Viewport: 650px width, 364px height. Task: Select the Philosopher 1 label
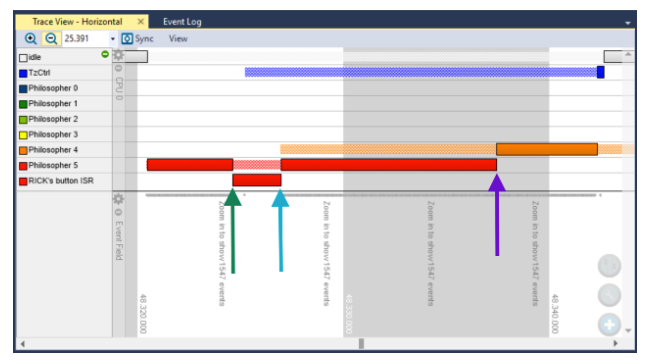click(53, 103)
